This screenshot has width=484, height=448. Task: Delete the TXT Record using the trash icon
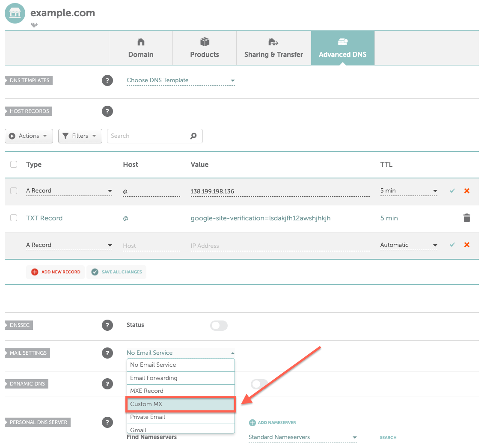tap(467, 218)
